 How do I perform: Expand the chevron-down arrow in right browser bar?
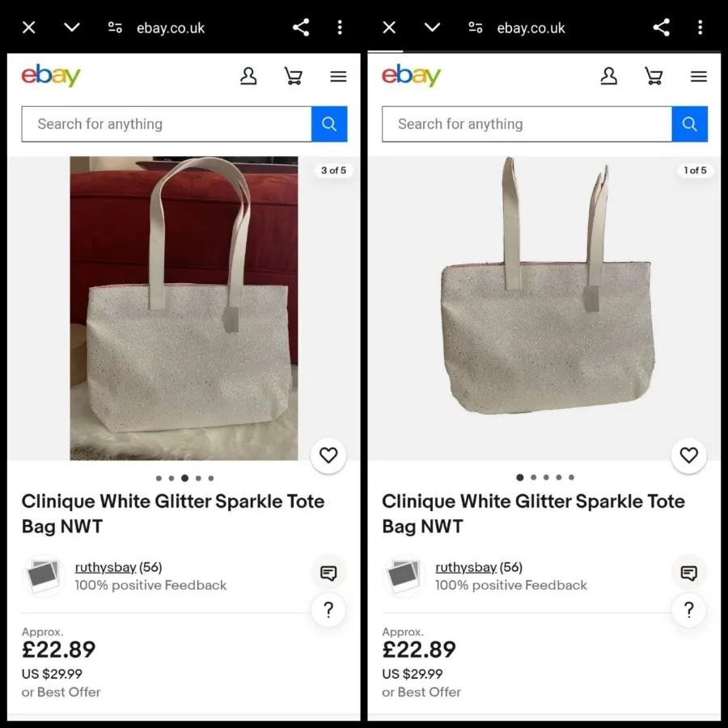pyautogui.click(x=433, y=28)
